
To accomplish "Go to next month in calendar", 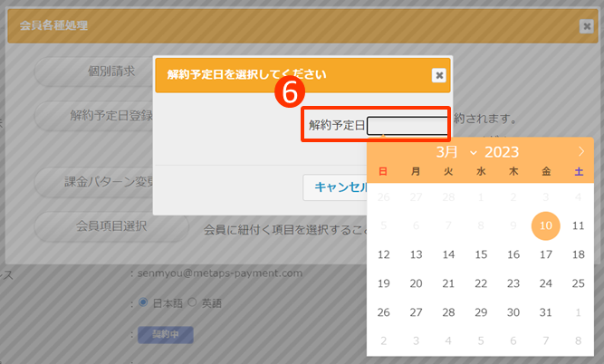I will [580, 151].
